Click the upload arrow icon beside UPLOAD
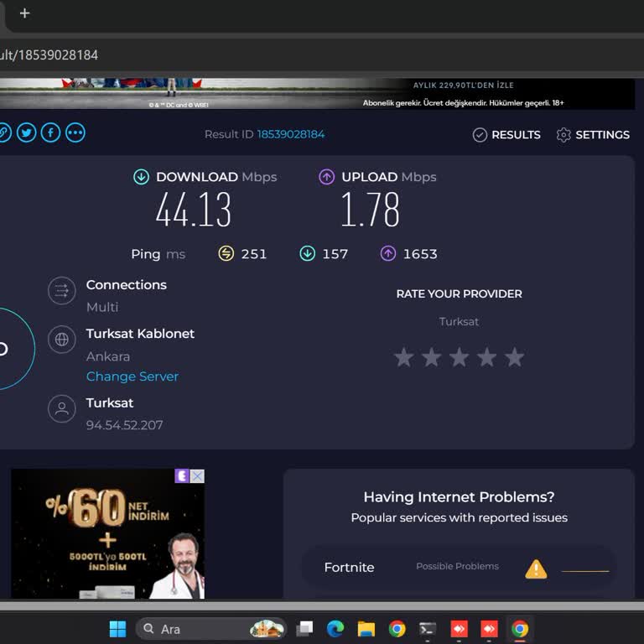This screenshot has height=644, width=644. [x=327, y=177]
